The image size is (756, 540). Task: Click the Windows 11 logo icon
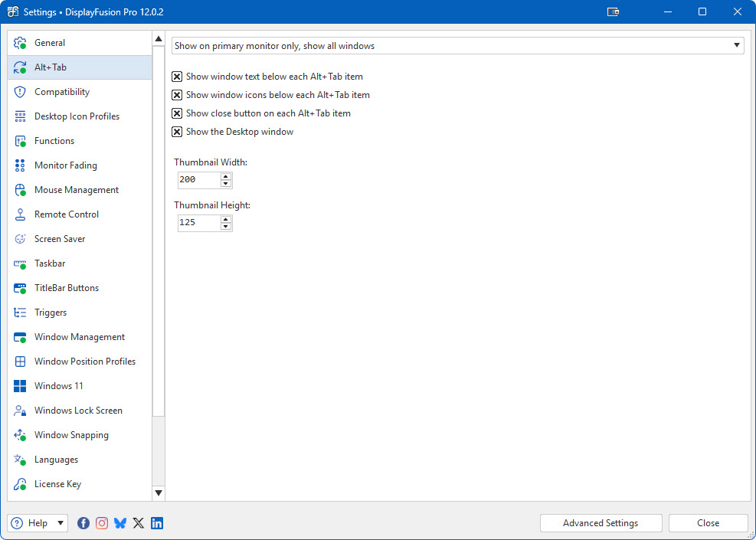21,386
